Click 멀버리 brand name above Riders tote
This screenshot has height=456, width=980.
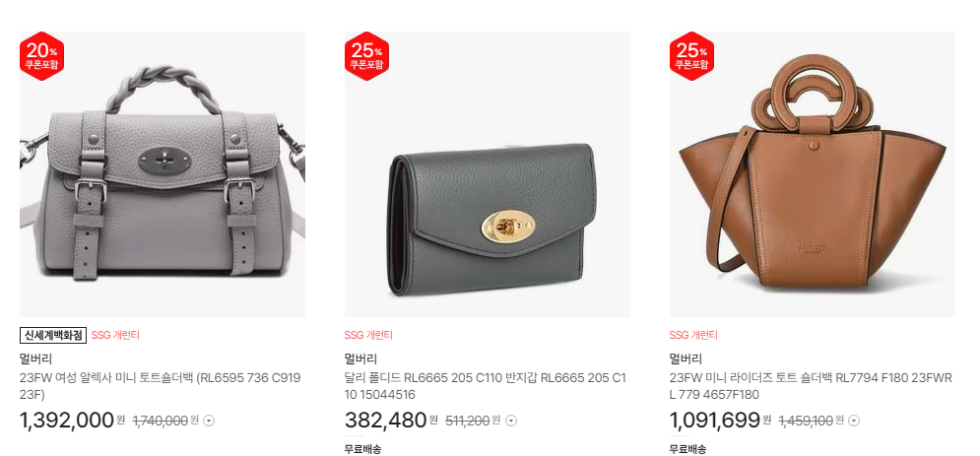point(686,359)
